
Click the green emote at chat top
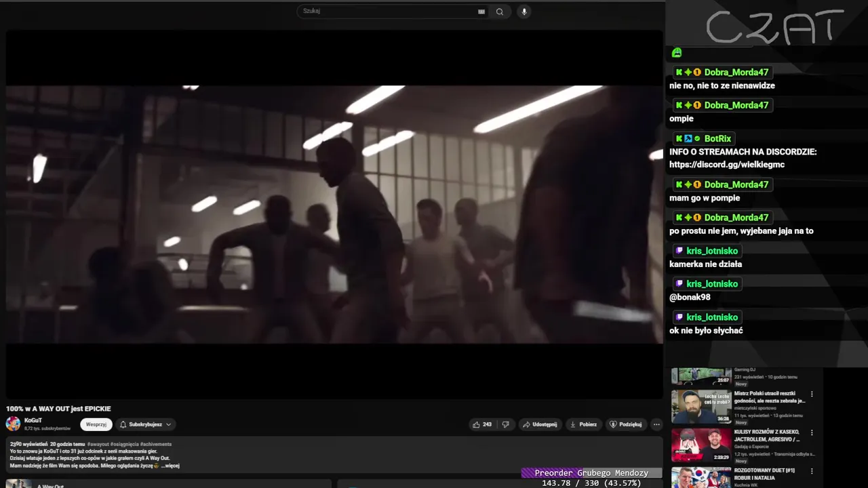[676, 52]
